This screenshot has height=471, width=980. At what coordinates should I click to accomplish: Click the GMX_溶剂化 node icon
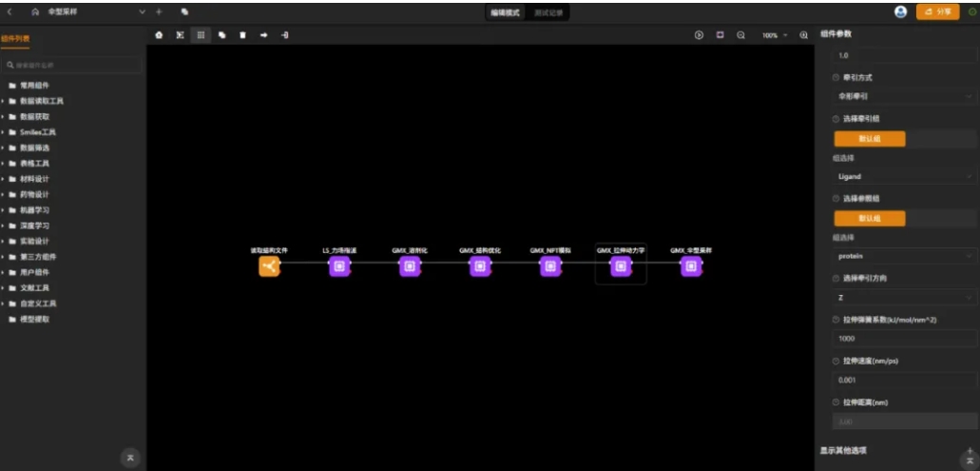pos(410,267)
